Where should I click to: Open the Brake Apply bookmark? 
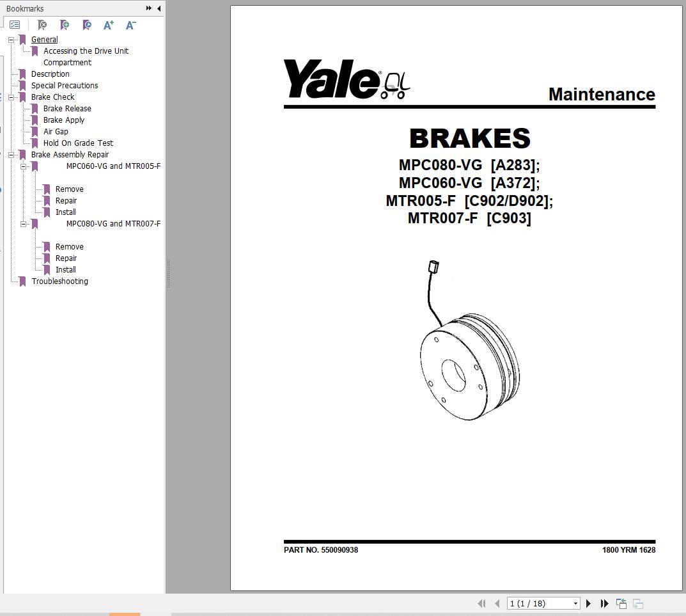click(63, 120)
